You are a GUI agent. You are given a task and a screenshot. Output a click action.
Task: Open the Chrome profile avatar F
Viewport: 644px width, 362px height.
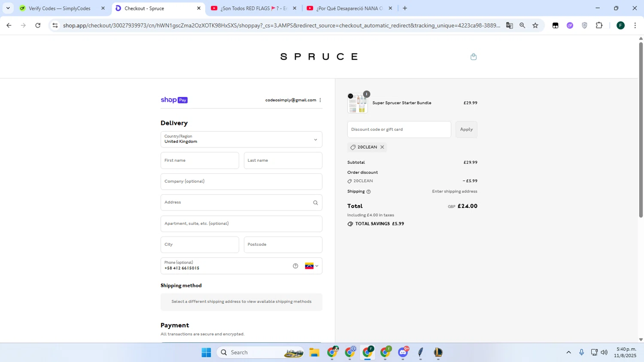pos(620,25)
